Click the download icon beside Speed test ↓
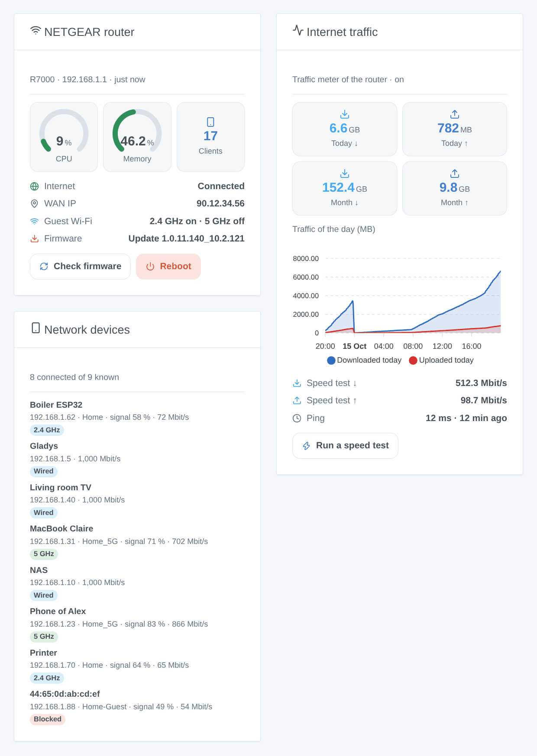The height and width of the screenshot is (756, 537). [x=297, y=383]
